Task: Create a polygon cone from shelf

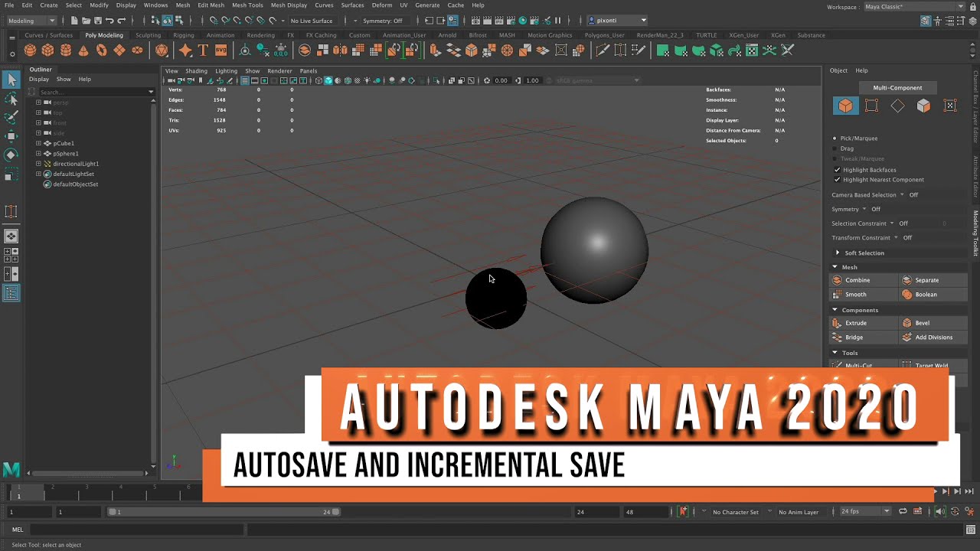Action: tap(83, 51)
